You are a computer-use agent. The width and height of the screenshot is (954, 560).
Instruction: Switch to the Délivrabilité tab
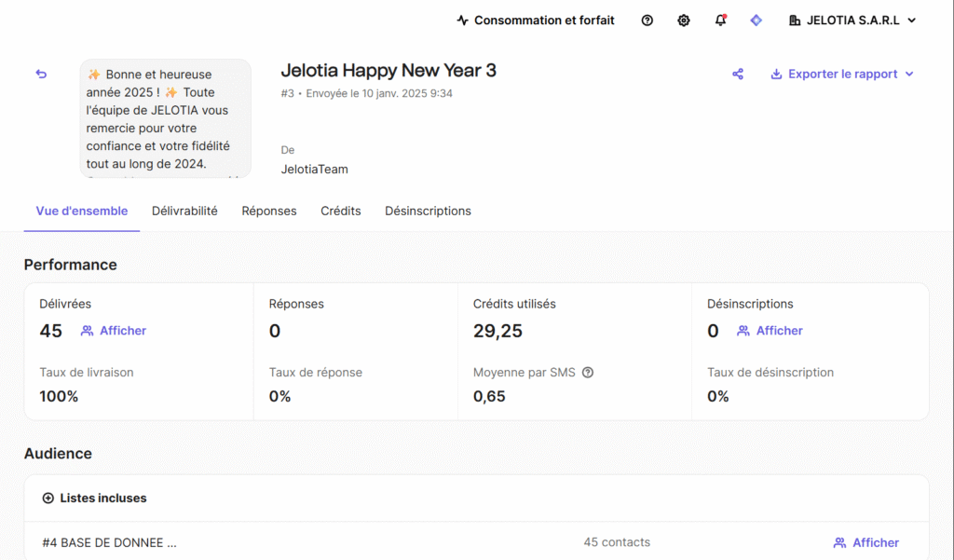(x=184, y=212)
